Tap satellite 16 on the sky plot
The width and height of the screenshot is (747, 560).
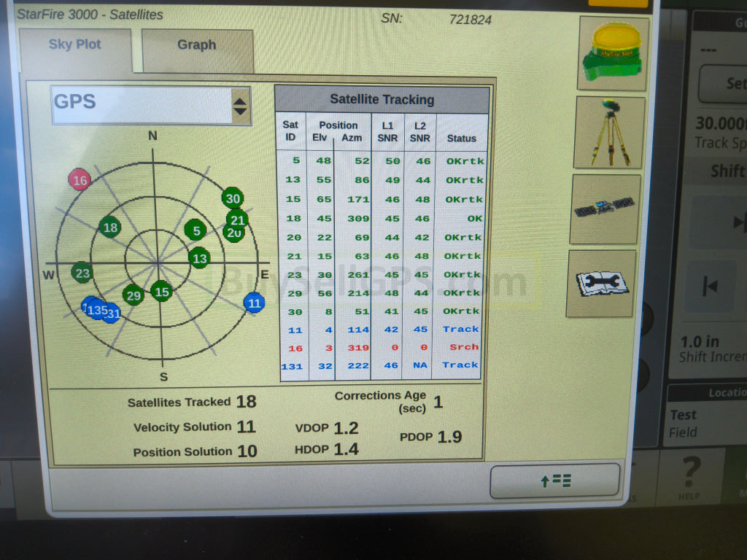tap(80, 180)
